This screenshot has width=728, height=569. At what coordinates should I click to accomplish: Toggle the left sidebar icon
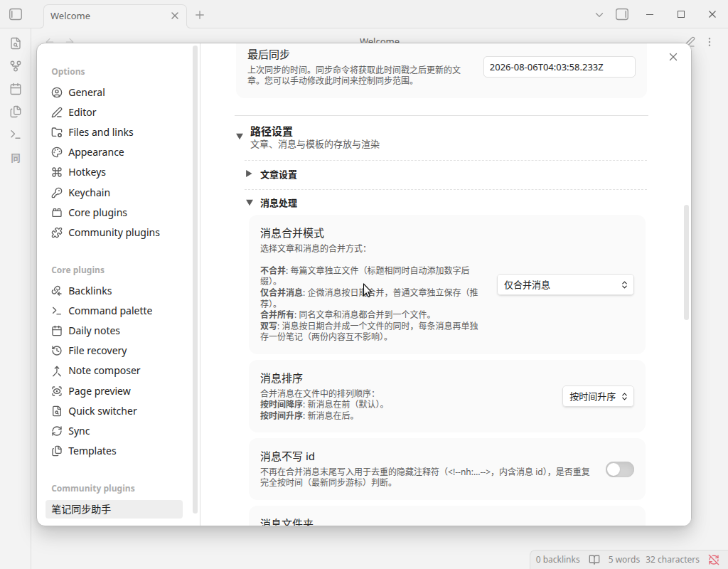[x=16, y=14]
